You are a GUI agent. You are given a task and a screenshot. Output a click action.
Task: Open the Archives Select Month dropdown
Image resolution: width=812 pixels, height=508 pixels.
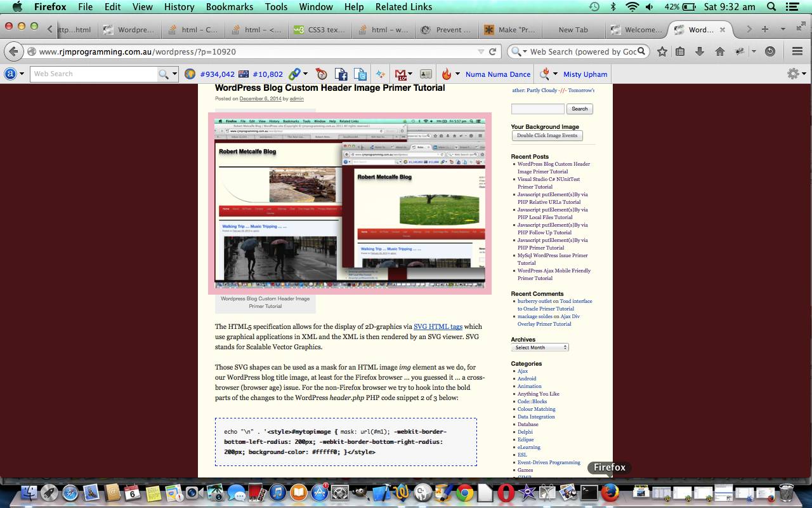(x=540, y=347)
